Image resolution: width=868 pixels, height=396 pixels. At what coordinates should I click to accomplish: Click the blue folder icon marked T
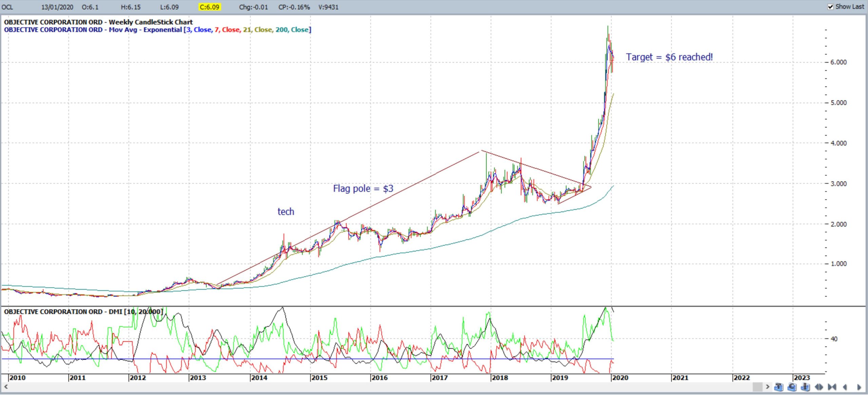(x=778, y=387)
